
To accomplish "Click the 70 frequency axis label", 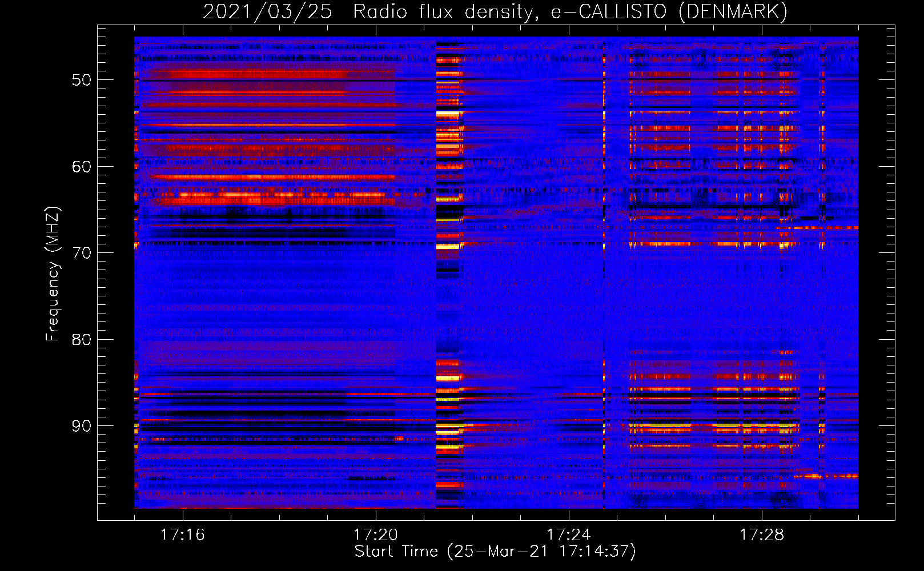I will tap(82, 253).
